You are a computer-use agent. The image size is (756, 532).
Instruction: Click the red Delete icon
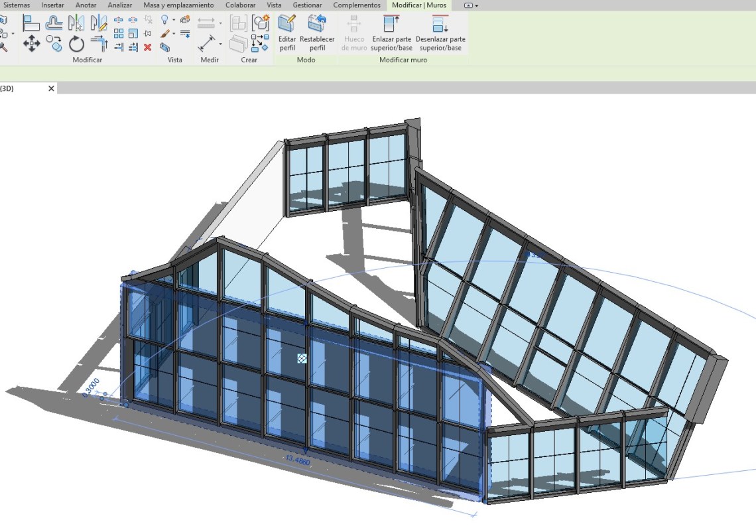point(147,47)
